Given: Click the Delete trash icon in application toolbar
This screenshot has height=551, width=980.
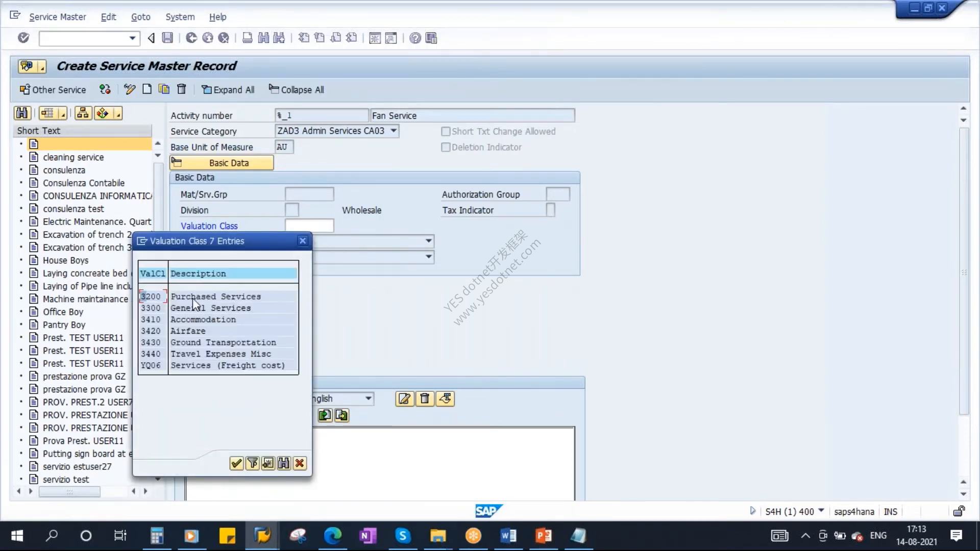Looking at the screenshot, I should [181, 89].
